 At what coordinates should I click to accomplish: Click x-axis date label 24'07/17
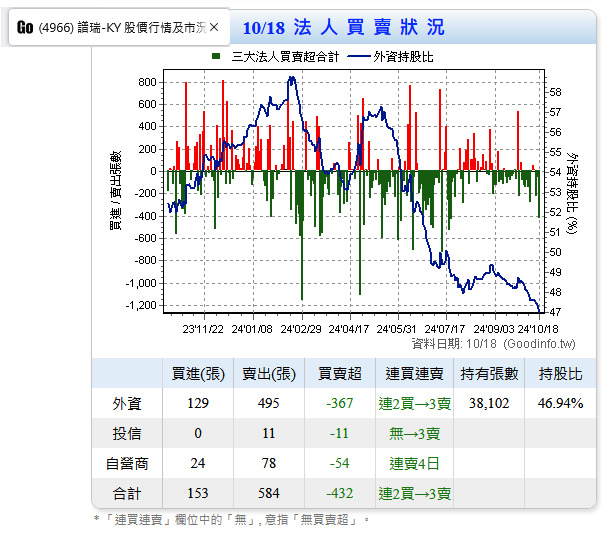click(444, 329)
